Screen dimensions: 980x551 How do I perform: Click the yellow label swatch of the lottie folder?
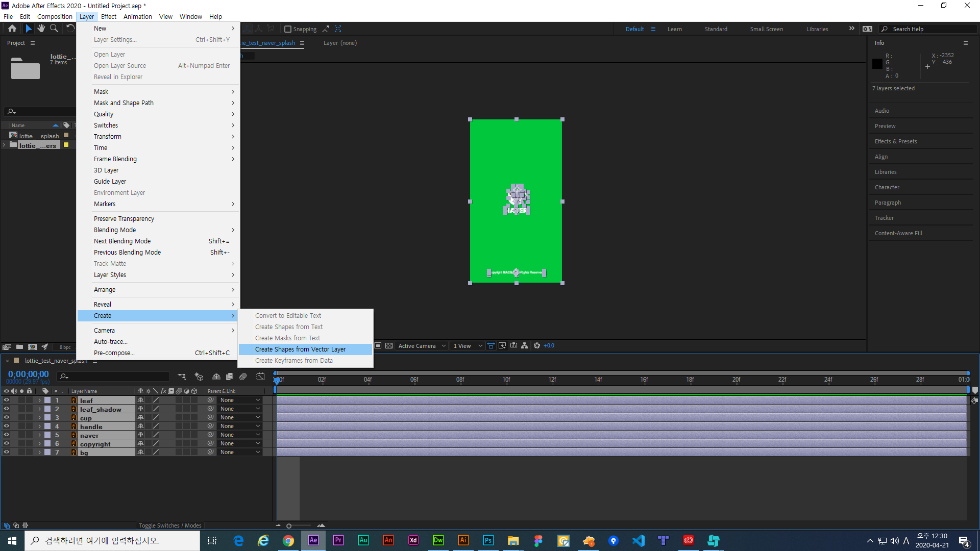coord(66,145)
